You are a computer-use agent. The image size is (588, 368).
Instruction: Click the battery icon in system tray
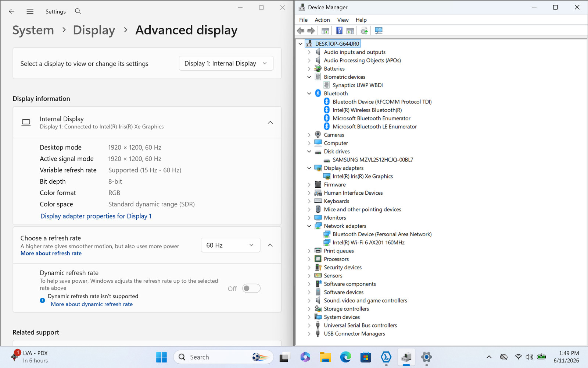click(541, 357)
